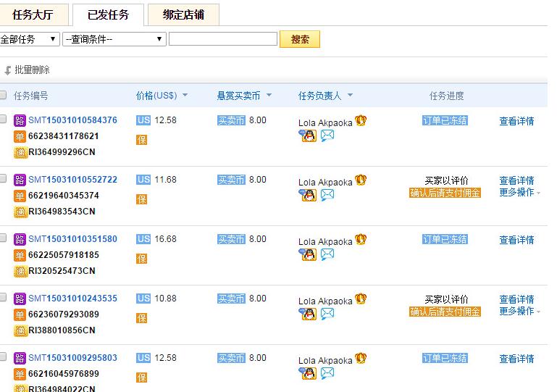Click the 保 guarantee icon under price 12.58 first row

tap(141, 140)
